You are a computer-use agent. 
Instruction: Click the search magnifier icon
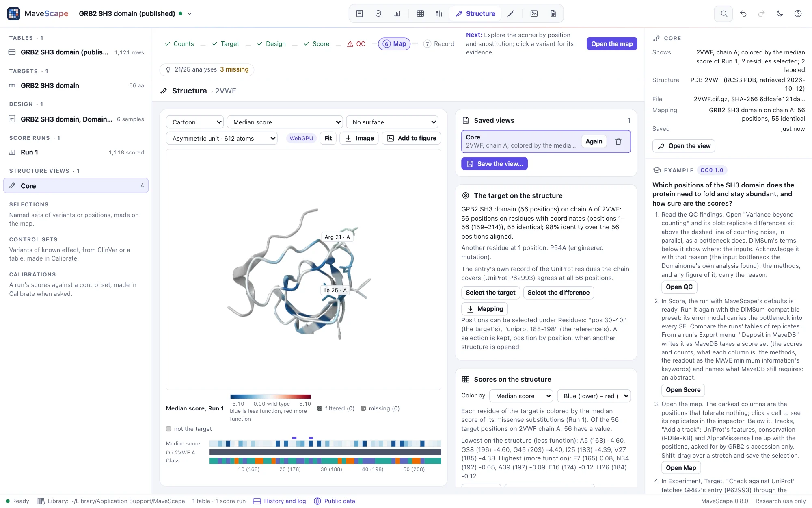723,13
